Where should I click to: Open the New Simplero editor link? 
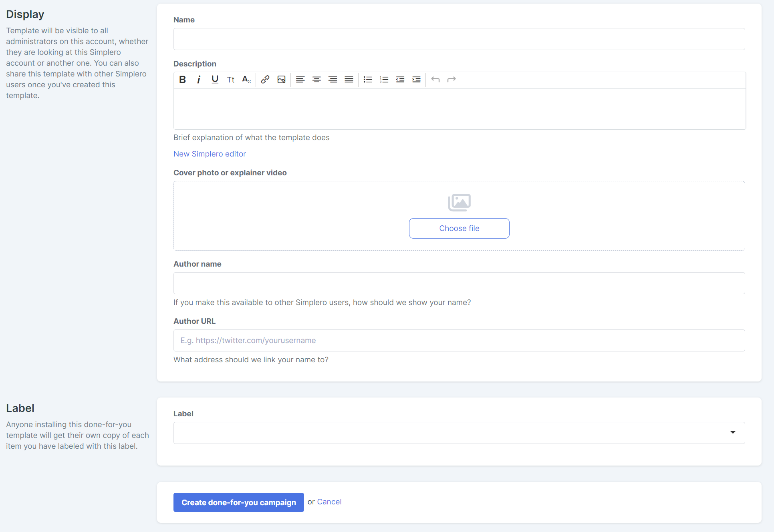210,154
